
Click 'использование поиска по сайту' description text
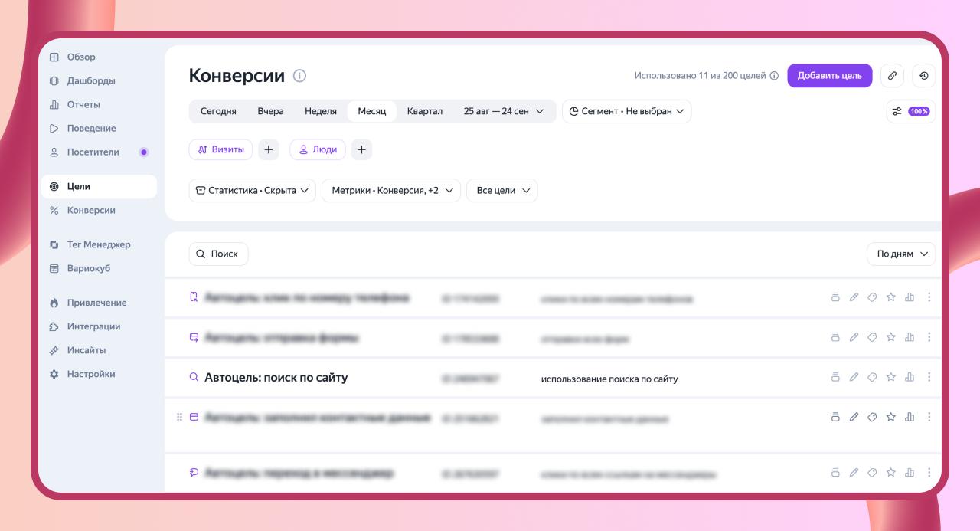click(x=609, y=379)
